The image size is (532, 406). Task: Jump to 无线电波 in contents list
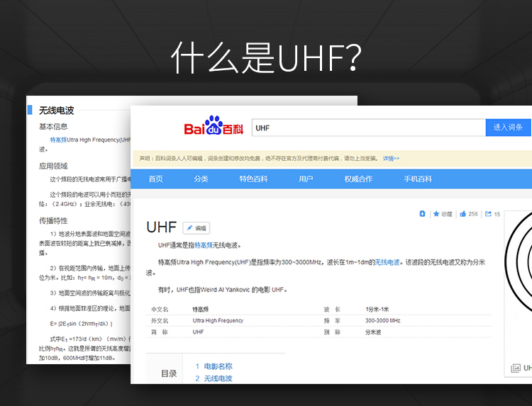coord(218,378)
